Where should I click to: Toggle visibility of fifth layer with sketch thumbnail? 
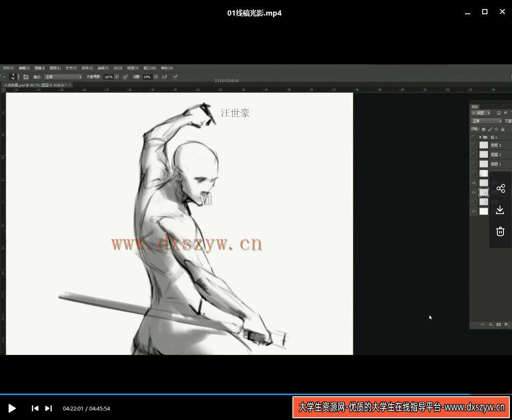(x=474, y=173)
